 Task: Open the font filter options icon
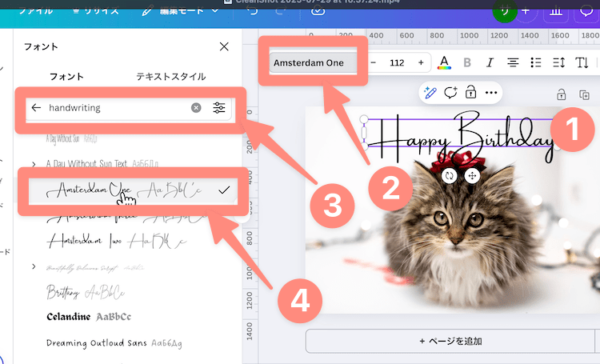[x=219, y=108]
